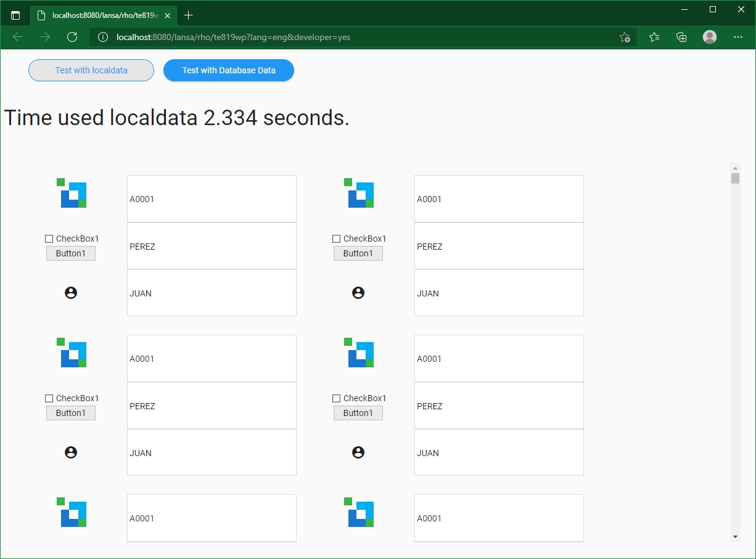Add this page to favorites star icon
Image resolution: width=756 pixels, height=559 pixels.
tap(625, 37)
